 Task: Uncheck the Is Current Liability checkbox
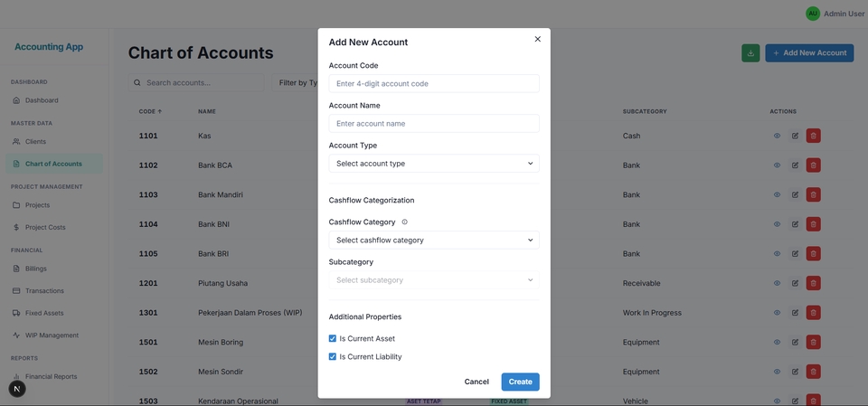[333, 356]
